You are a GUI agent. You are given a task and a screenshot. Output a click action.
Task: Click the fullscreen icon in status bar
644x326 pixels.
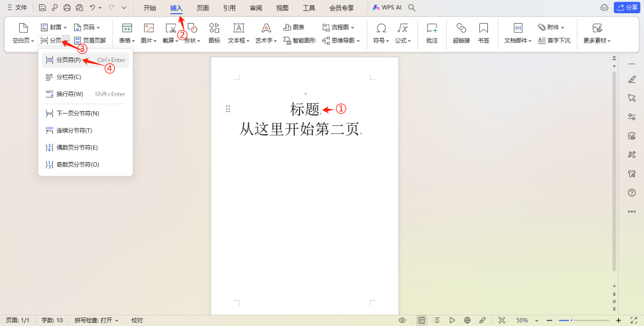pos(633,320)
